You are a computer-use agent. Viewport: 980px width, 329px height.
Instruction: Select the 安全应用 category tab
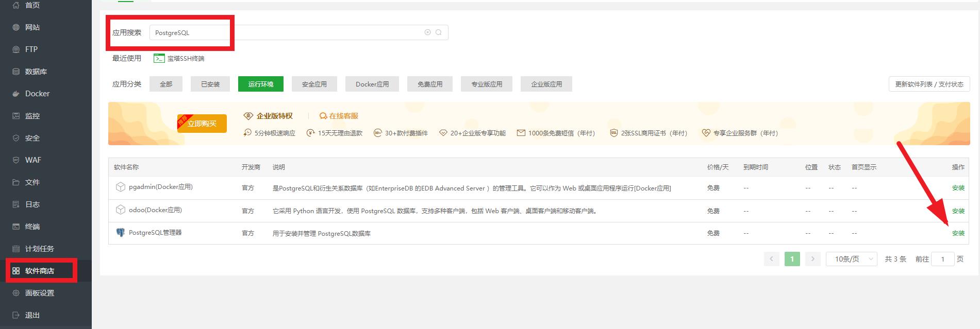coord(314,84)
